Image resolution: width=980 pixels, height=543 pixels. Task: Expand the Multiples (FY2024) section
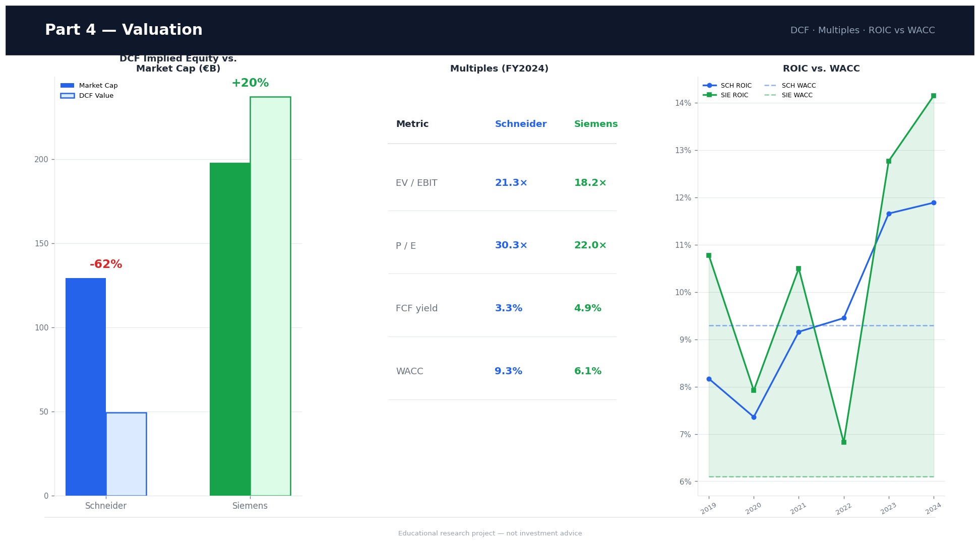499,69
